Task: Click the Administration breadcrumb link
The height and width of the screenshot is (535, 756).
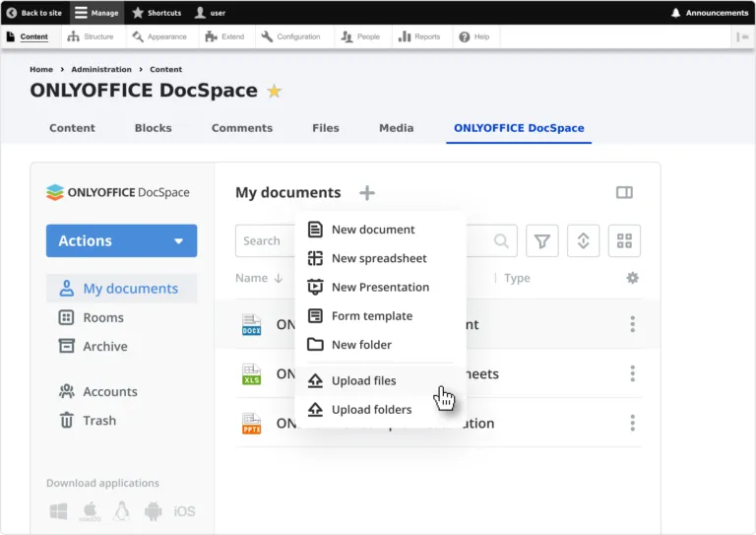Action: tap(101, 70)
